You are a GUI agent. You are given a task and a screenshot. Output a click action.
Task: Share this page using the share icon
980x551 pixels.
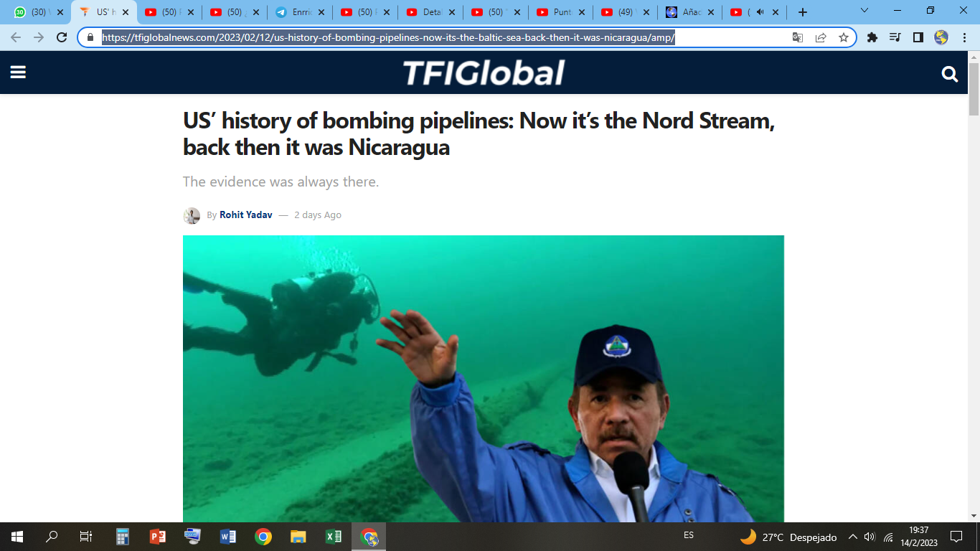click(821, 37)
